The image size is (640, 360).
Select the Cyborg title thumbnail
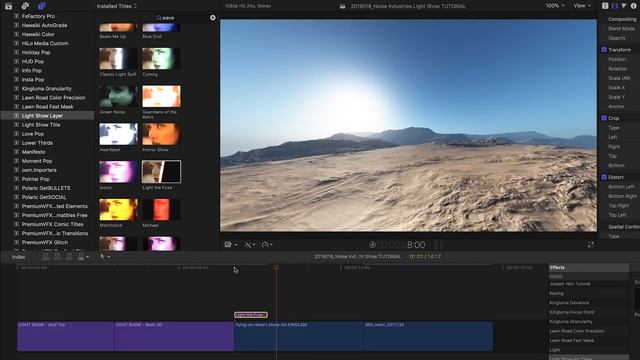point(161,59)
